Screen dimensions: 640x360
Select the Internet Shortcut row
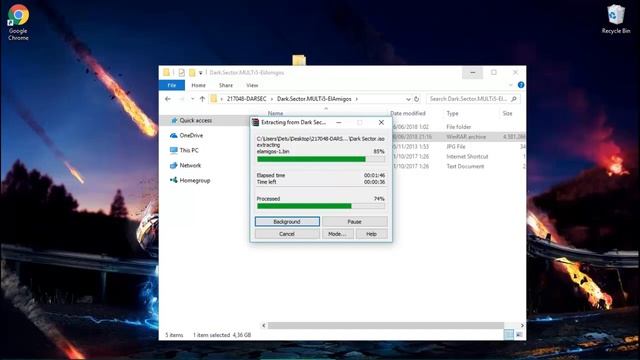click(x=459, y=156)
